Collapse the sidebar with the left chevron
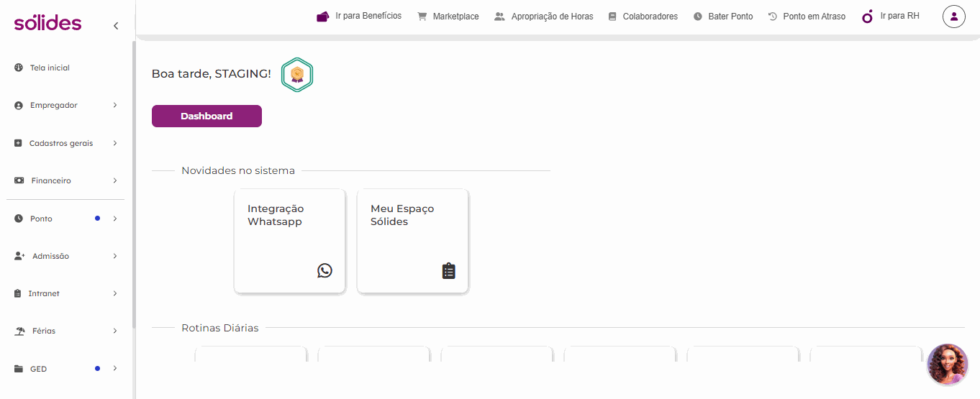This screenshot has width=980, height=399. pos(116,26)
